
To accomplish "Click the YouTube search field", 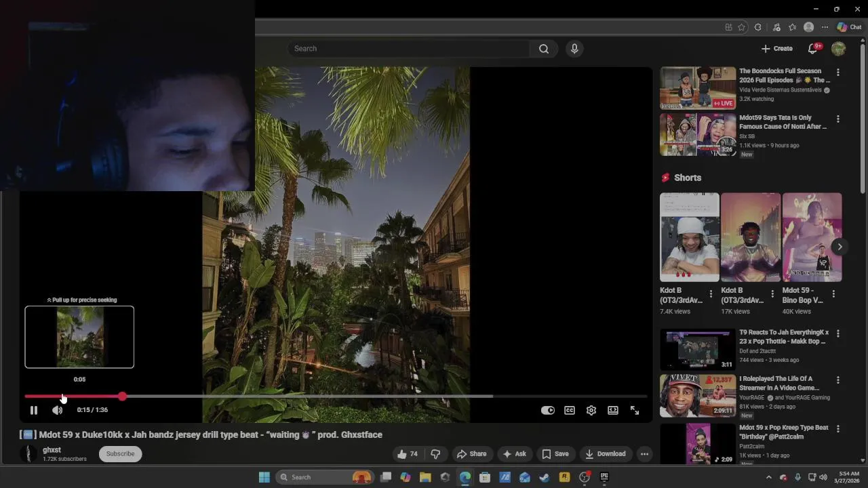I will tap(409, 49).
